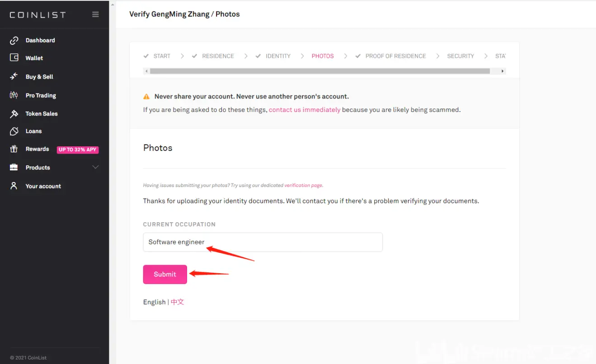Click the horizontal step scrollbar track
This screenshot has height=364, width=596.
[320, 71]
